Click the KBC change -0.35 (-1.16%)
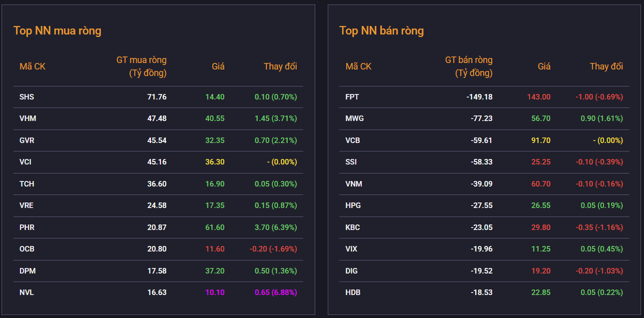This screenshot has height=318, width=644. pyautogui.click(x=600, y=227)
